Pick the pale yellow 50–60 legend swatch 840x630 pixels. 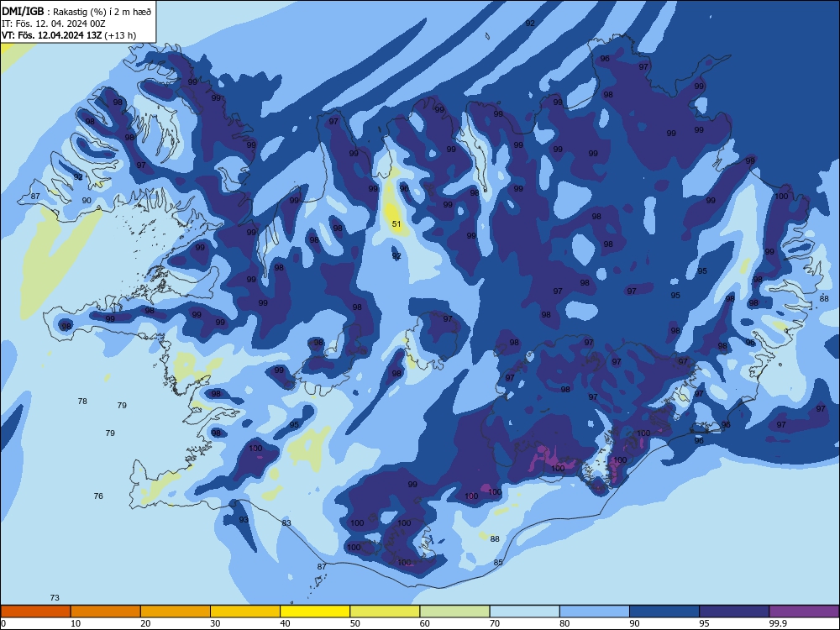pyautogui.click(x=385, y=612)
